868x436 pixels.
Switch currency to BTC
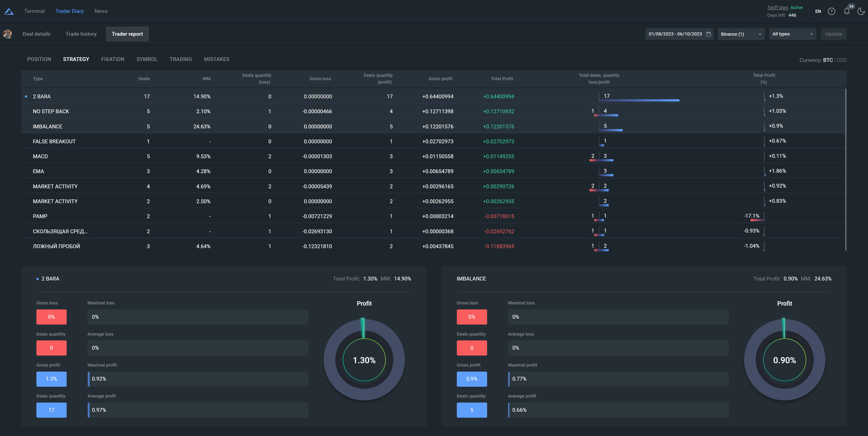pos(828,60)
